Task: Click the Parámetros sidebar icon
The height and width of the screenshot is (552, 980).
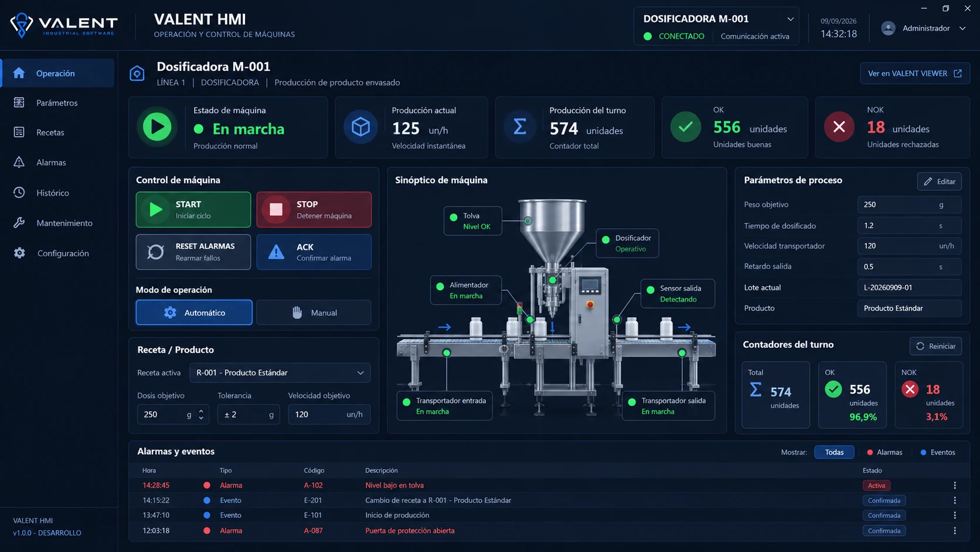Action: click(19, 103)
